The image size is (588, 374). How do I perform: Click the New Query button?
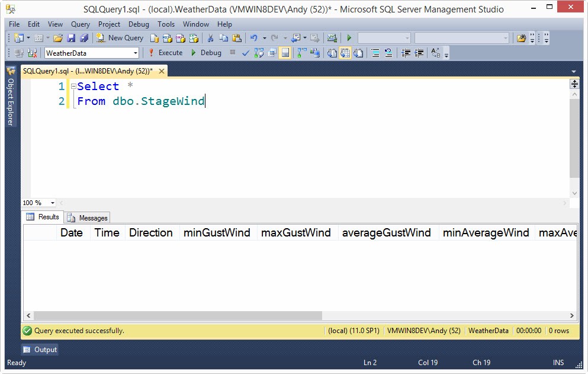(120, 38)
